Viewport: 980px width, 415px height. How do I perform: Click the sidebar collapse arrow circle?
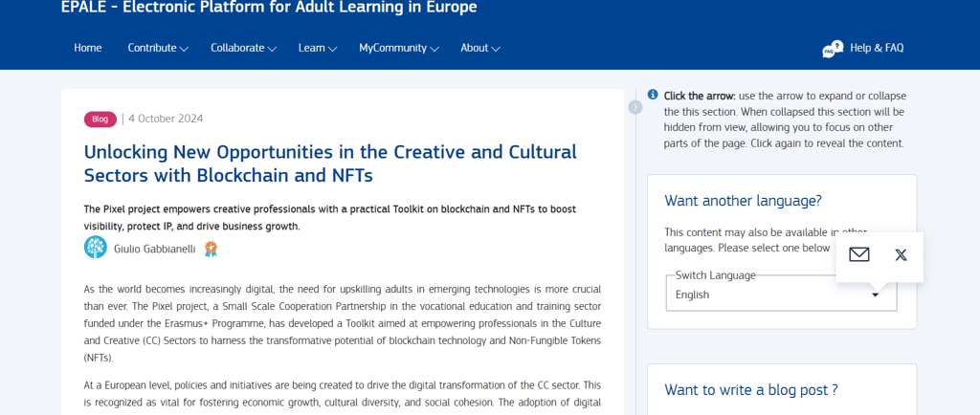pos(635,107)
